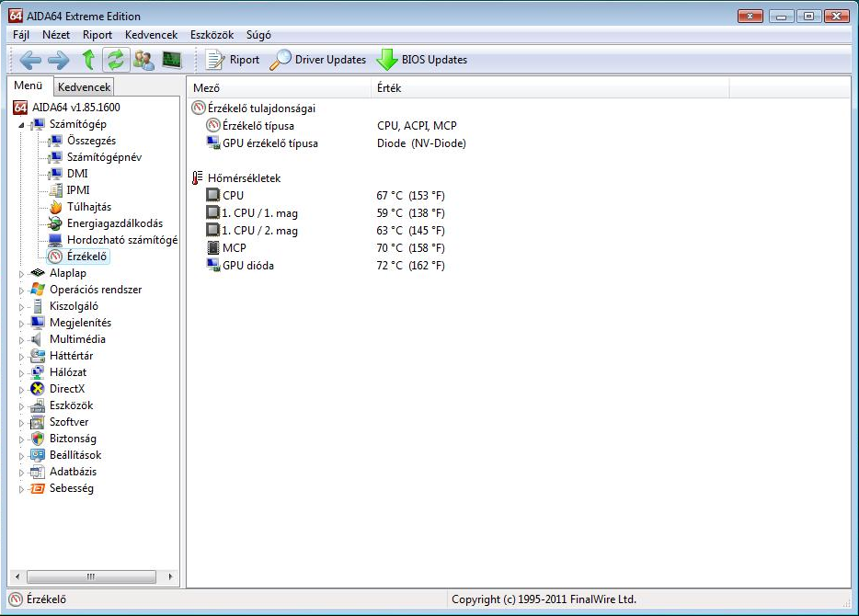
Task: Click the tree scrollbar right arrow
Action: click(170, 576)
